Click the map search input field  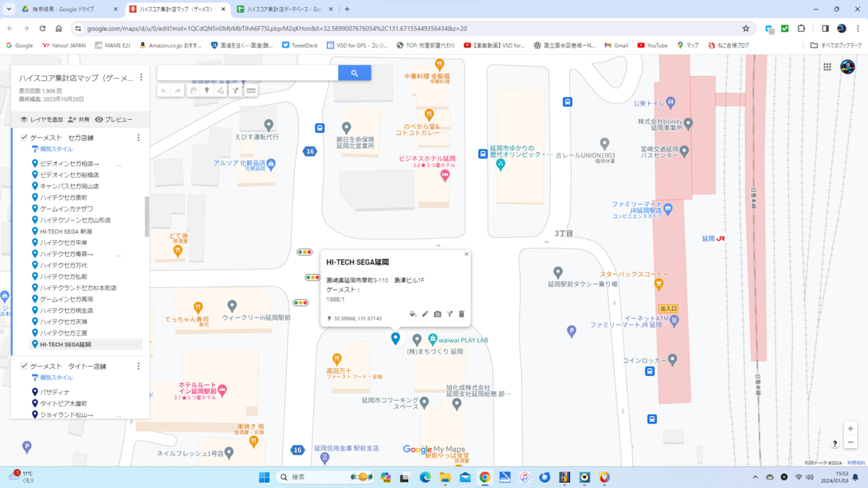247,73
